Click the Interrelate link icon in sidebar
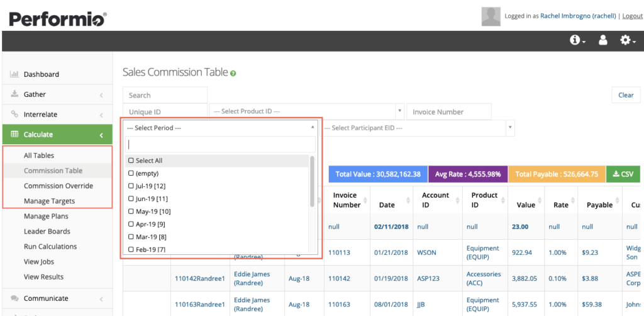Viewport: 644px width, 316px height. (x=14, y=114)
